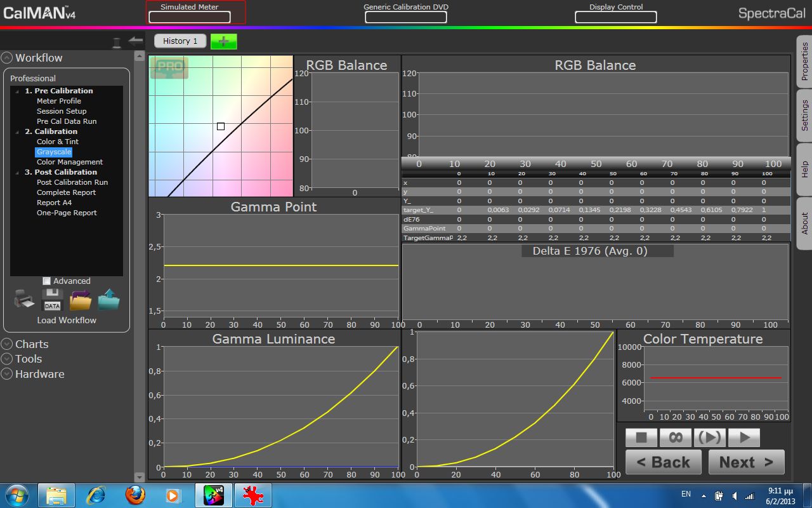
Task: Enable the Advanced checkbox
Action: click(46, 281)
